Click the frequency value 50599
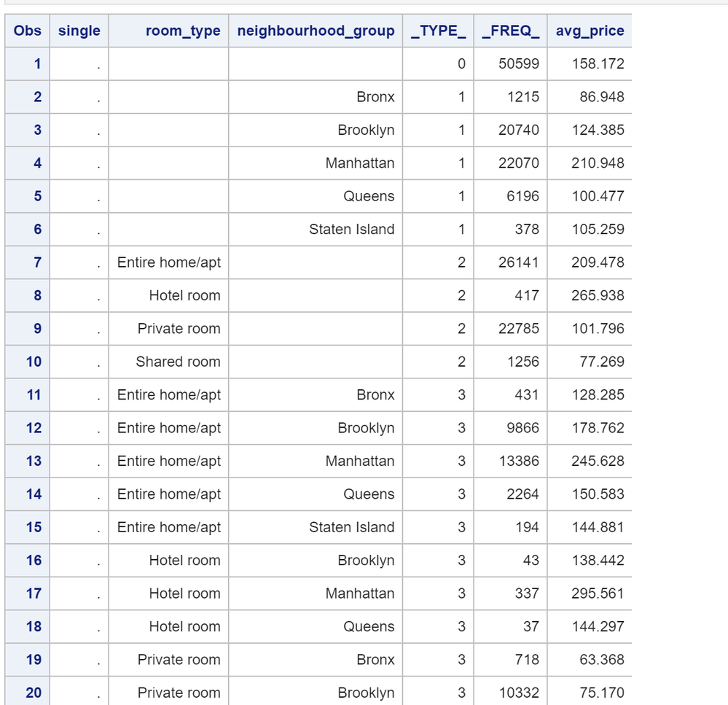Image resolution: width=728 pixels, height=705 pixels. click(x=519, y=64)
